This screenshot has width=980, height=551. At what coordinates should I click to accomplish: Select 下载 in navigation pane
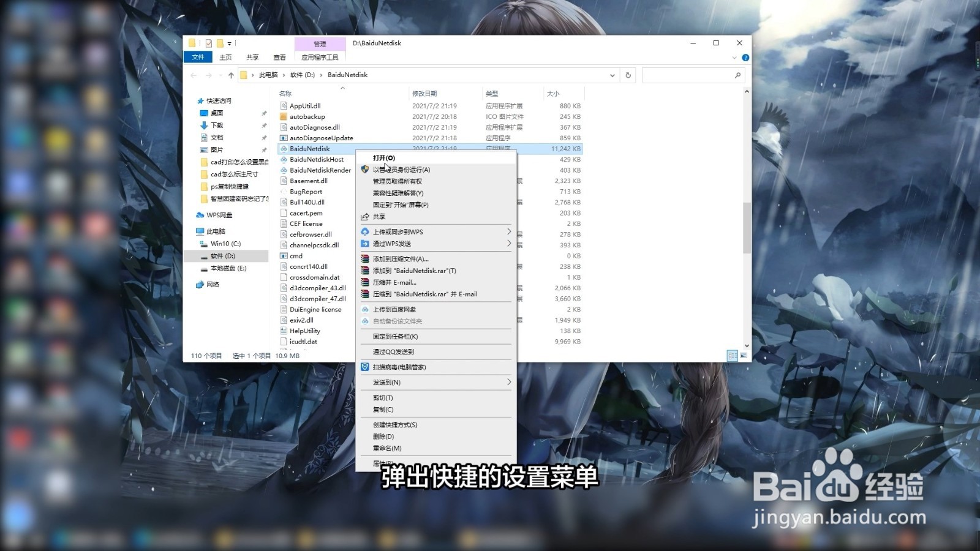pyautogui.click(x=217, y=125)
